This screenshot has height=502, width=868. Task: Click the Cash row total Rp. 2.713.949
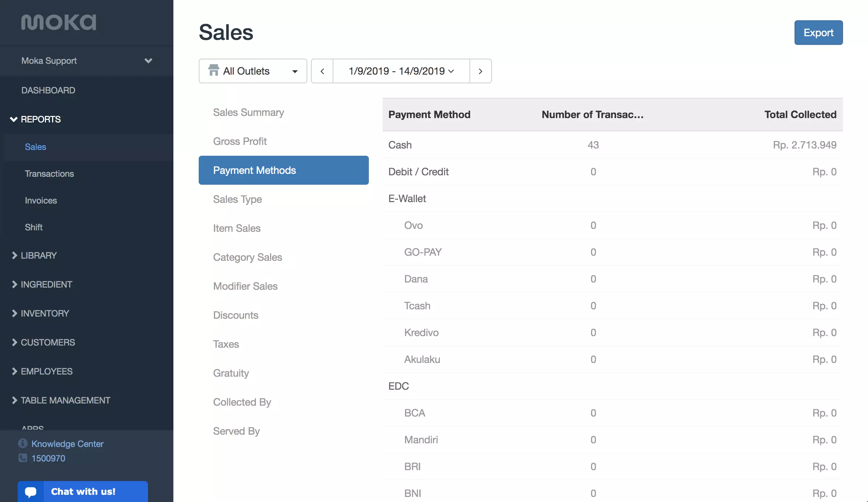pos(805,145)
